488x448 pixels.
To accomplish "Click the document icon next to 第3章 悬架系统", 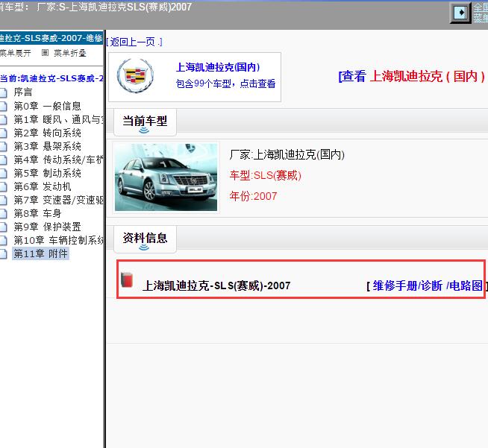I will click(x=4, y=146).
